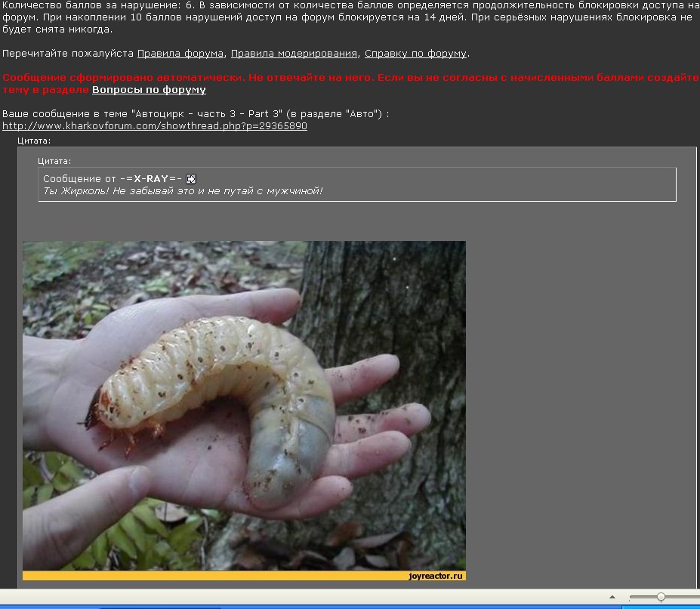Click the text "Количество баллов за нарушение: 6"
The width and height of the screenshot is (700, 609).
[97, 5]
